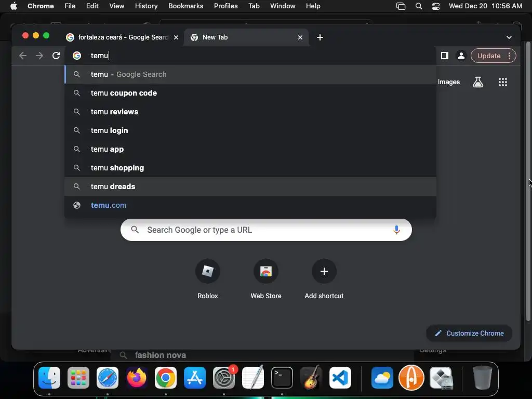Open the View menu
This screenshot has width=532, height=399.
pyautogui.click(x=116, y=6)
